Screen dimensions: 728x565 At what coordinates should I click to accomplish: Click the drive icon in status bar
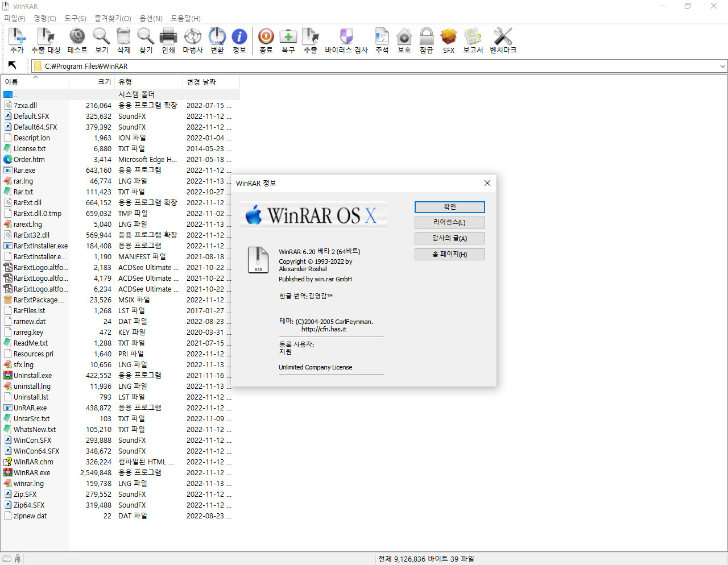(7, 559)
